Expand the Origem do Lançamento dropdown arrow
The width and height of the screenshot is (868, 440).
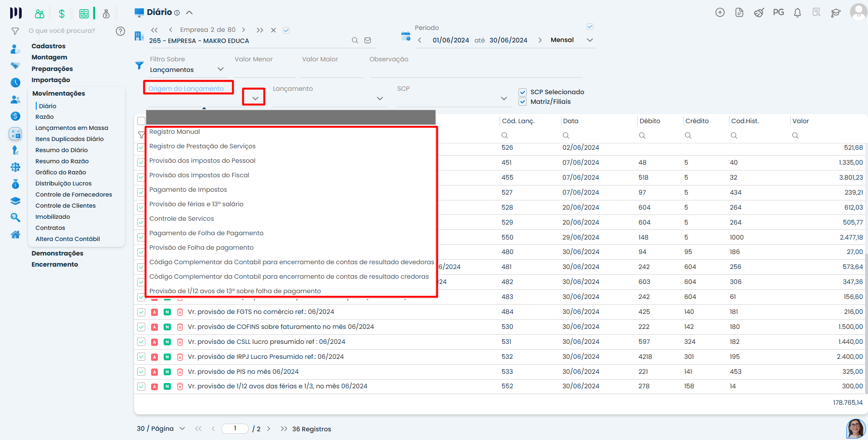[x=255, y=98]
